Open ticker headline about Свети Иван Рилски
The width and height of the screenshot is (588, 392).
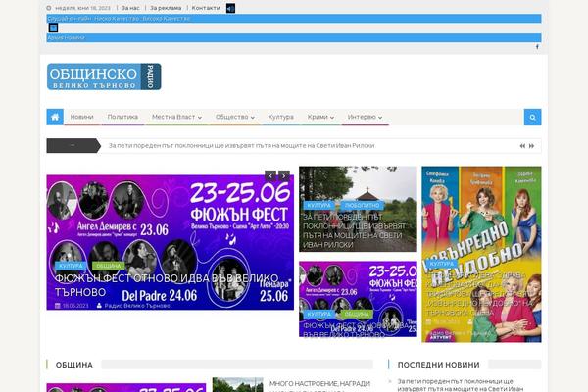pyautogui.click(x=241, y=146)
